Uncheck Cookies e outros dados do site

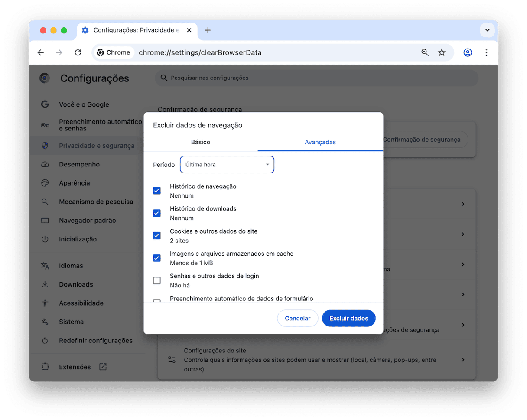pyautogui.click(x=157, y=236)
